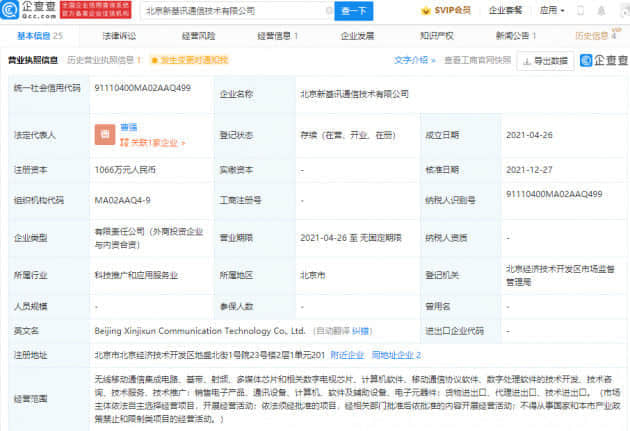The image size is (630, 431).
Task: Select registered capital 1066万元人民币
Action: click(125, 170)
